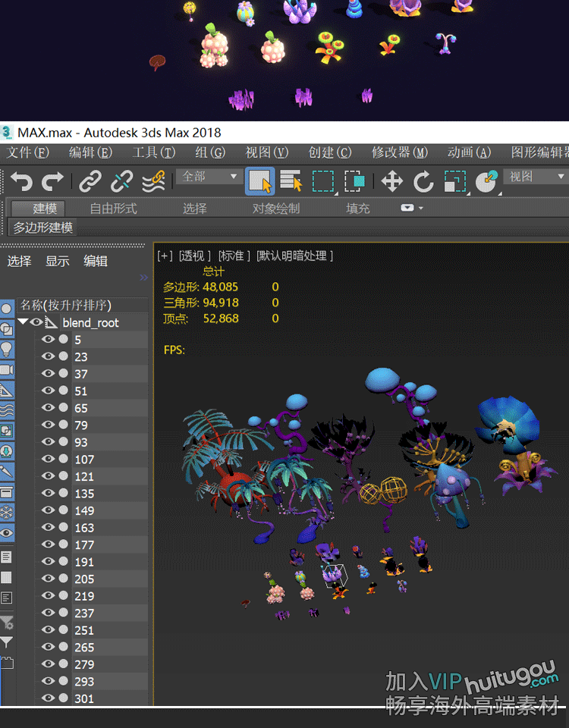
Task: Toggle visibility of object 107
Action: pyautogui.click(x=49, y=459)
